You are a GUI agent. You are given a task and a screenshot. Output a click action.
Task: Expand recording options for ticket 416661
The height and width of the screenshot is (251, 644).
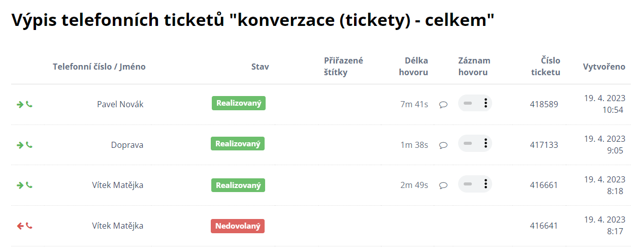pyautogui.click(x=486, y=183)
